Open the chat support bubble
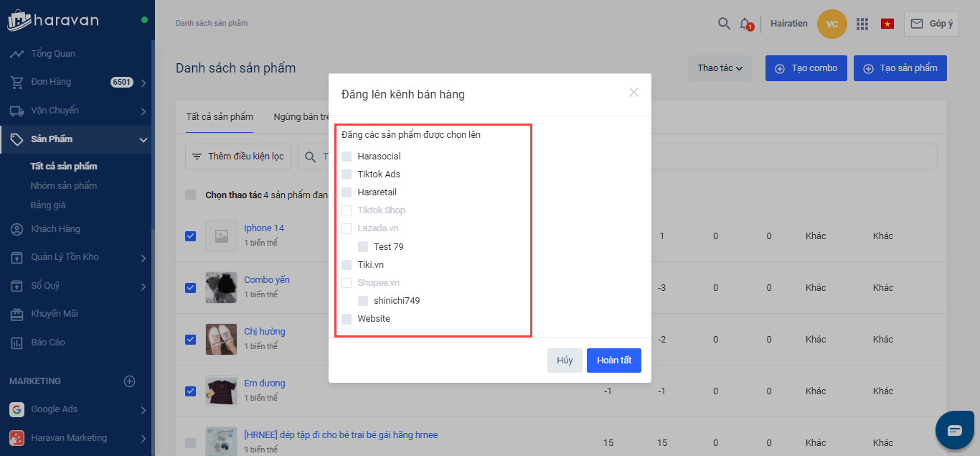980x456 pixels. (x=955, y=430)
